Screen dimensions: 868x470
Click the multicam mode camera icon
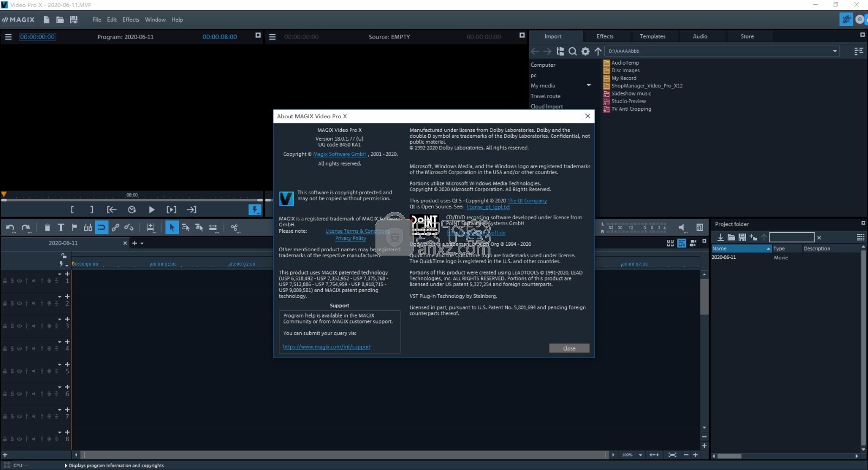pyautogui.click(x=693, y=243)
